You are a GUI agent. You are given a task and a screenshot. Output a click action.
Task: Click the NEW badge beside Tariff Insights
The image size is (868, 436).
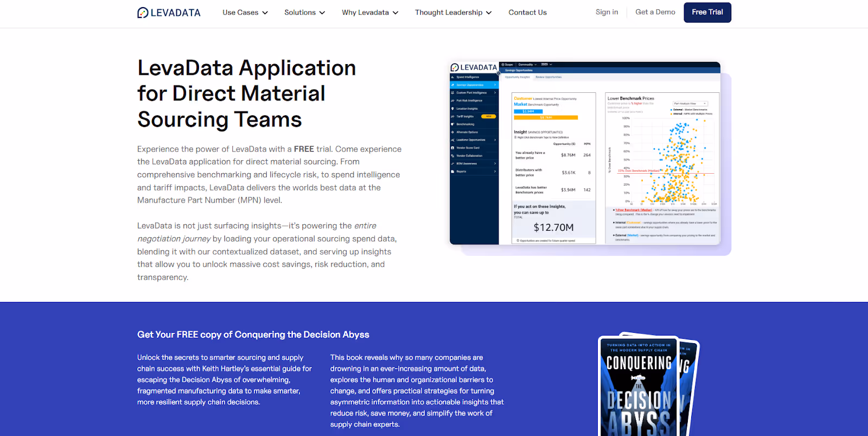click(x=488, y=116)
